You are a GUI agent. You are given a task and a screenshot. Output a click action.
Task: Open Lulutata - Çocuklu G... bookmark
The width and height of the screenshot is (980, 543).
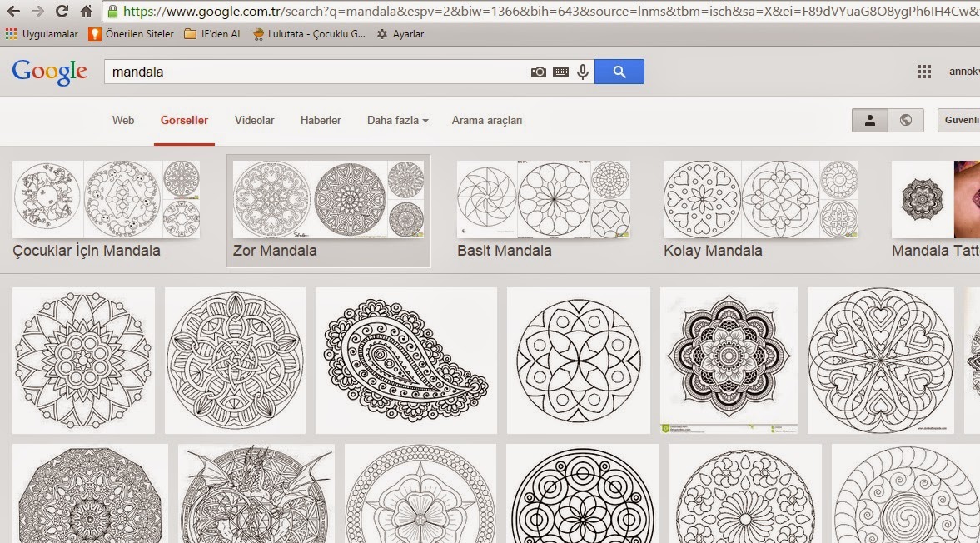pos(308,34)
